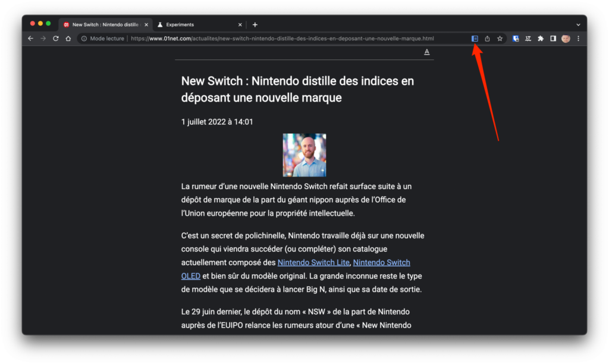Viewport: 609px width, 364px height.
Task: Open reader text appearance options (A icon)
Action: [x=426, y=52]
